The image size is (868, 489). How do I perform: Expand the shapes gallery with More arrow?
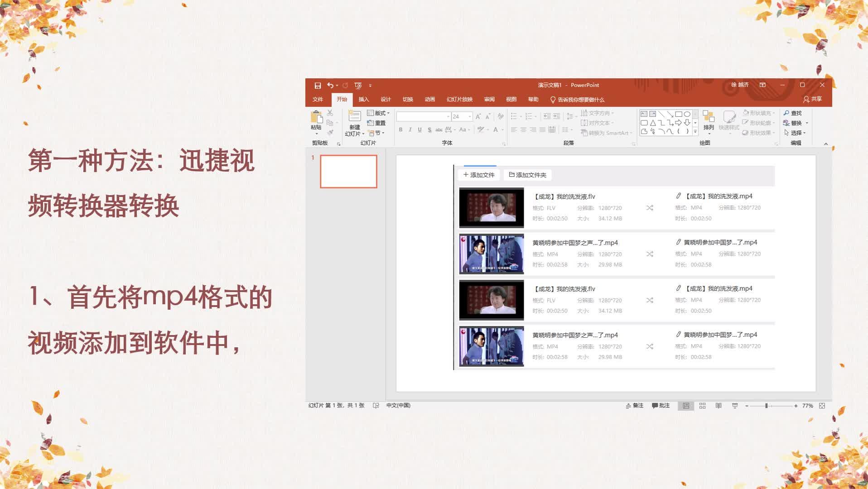[695, 131]
